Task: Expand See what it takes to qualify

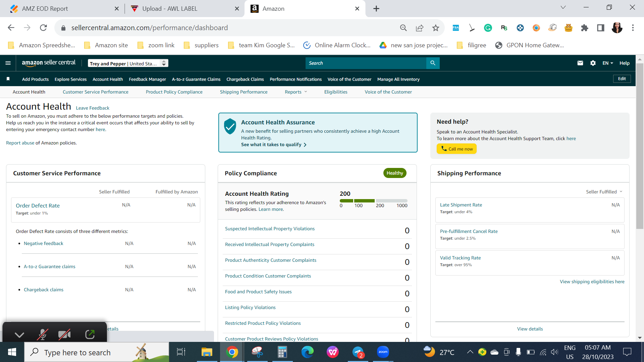Action: [x=274, y=144]
